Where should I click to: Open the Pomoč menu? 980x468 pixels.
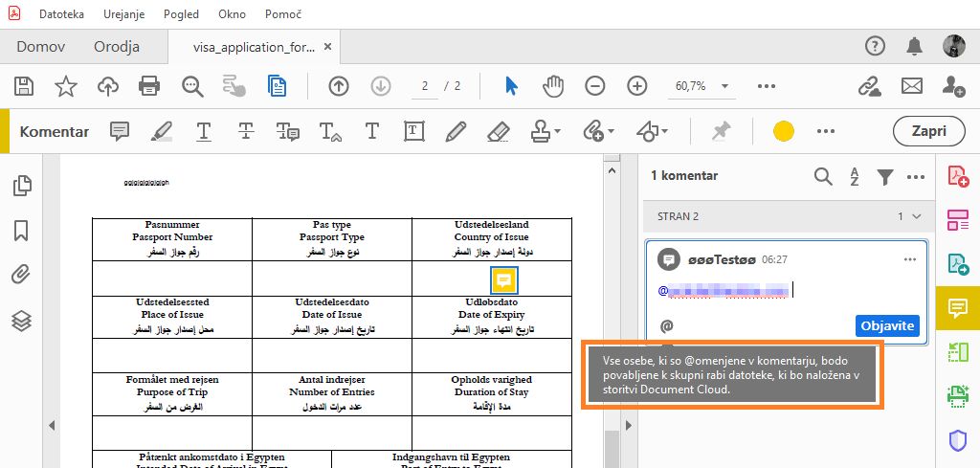coord(283,13)
